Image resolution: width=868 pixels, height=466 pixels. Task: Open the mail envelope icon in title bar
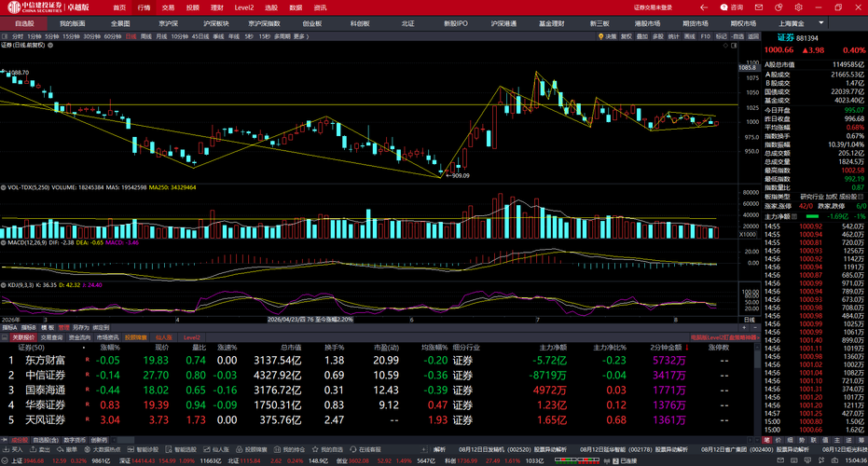759,7
